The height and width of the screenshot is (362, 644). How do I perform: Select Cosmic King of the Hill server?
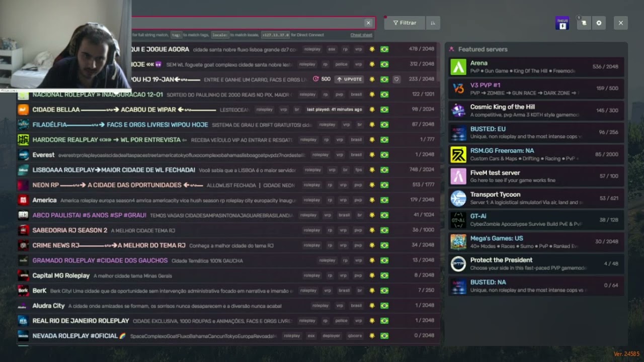[x=536, y=111]
